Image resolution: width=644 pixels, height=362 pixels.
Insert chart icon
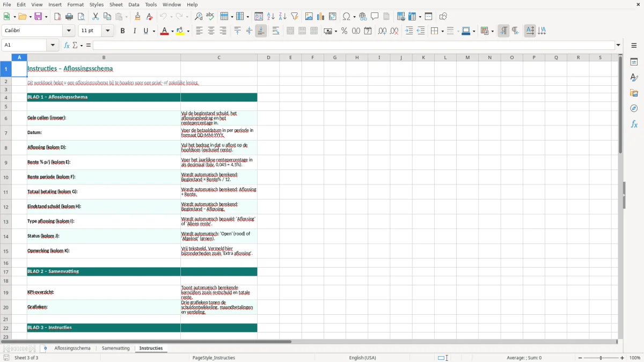[321, 17]
